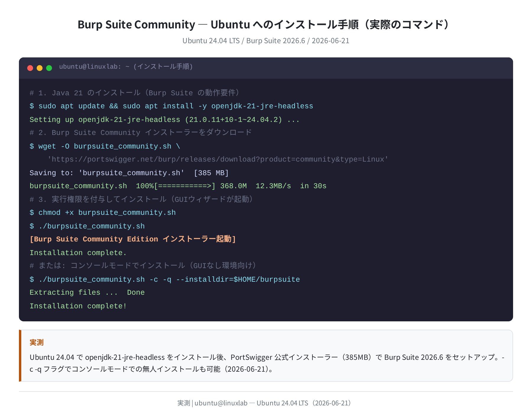Select the terminal title 'ubuntu@linuxlab: ~'
Image resolution: width=532 pixels, height=419 pixels.
click(94, 67)
